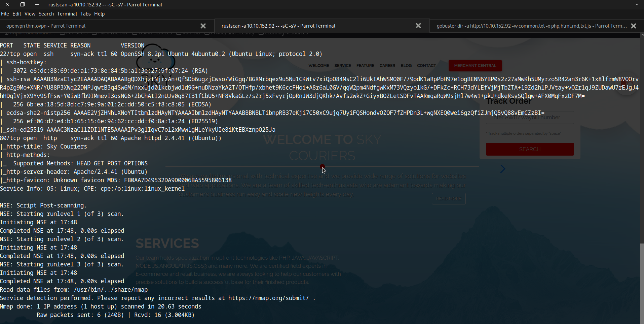Open CAREER nav link on background webpage
The height and width of the screenshot is (324, 644).
387,66
